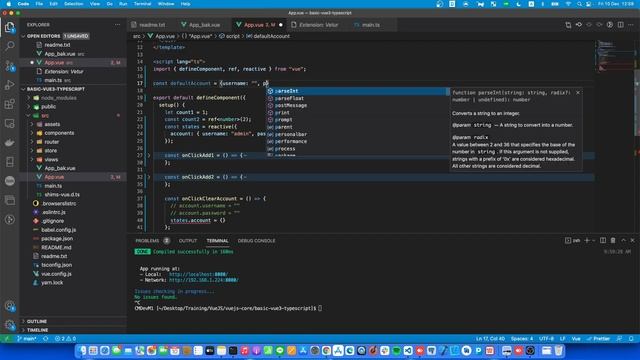Click the New Terminal plus icon
The height and width of the screenshot is (360, 640).
point(587,240)
